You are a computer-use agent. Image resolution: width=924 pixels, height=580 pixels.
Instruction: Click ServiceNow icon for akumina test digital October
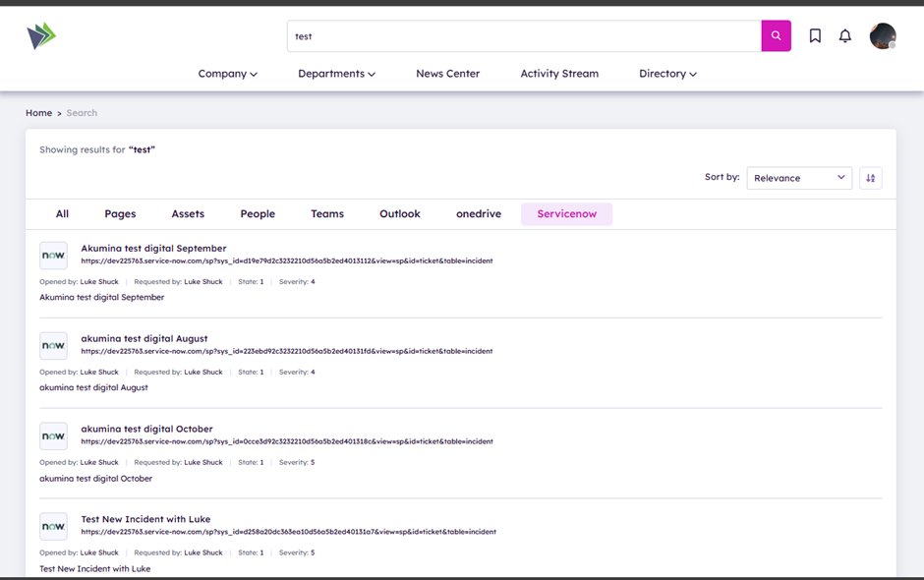(53, 436)
